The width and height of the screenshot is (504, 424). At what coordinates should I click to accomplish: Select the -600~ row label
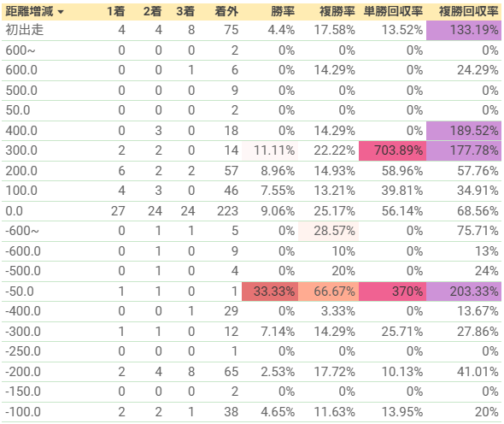tap(22, 231)
